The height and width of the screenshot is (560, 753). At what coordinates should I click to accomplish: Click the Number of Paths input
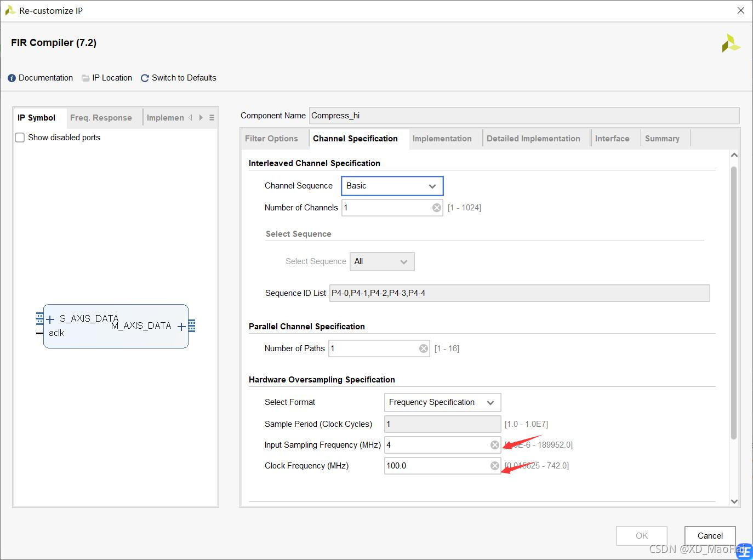point(379,348)
